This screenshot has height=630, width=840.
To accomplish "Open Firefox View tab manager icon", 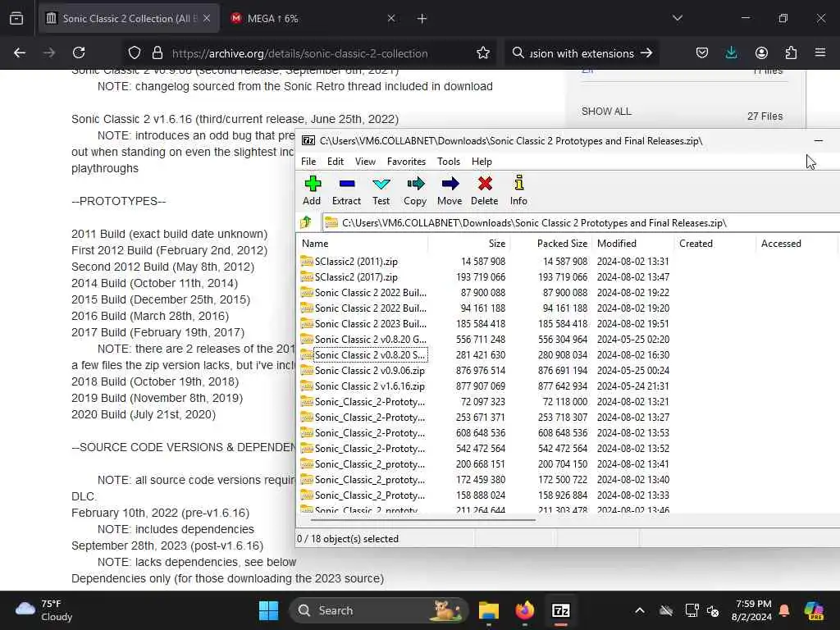I will tap(16, 18).
